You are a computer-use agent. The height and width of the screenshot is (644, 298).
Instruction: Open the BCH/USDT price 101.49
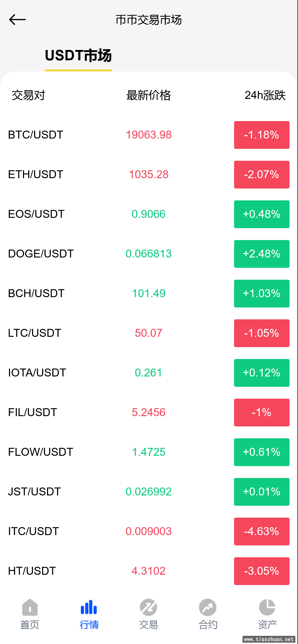pyautogui.click(x=149, y=293)
